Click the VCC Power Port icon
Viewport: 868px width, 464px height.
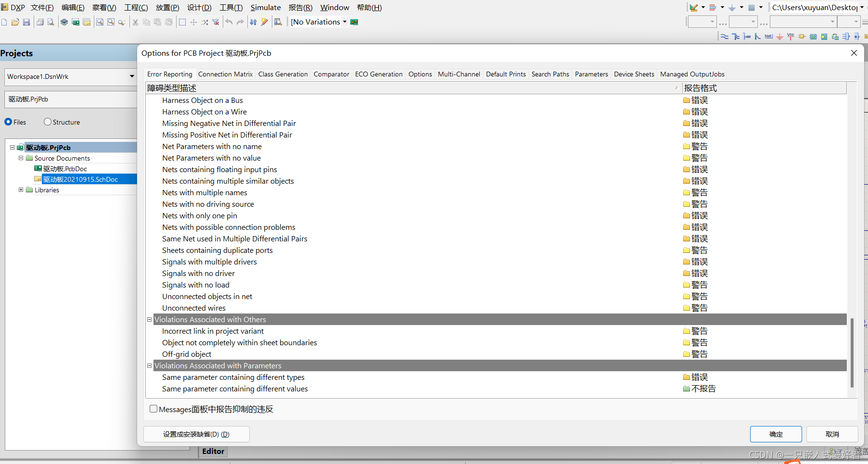point(791,37)
